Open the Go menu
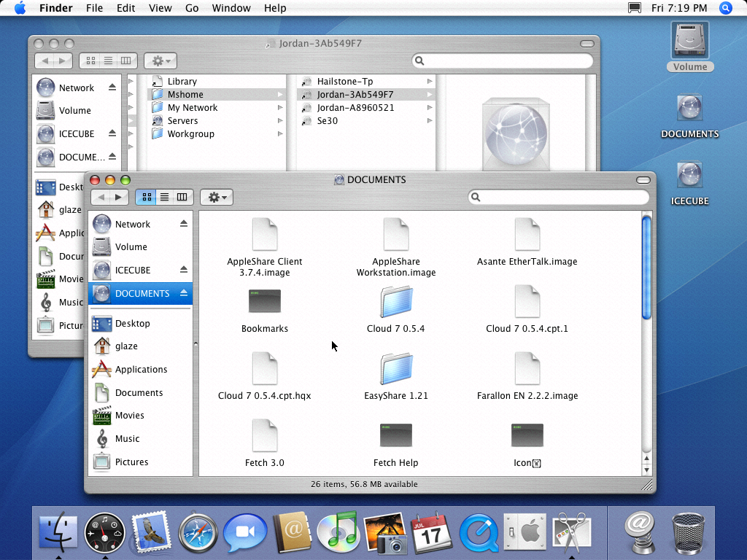Screen dimensions: 747x560 [x=192, y=8]
